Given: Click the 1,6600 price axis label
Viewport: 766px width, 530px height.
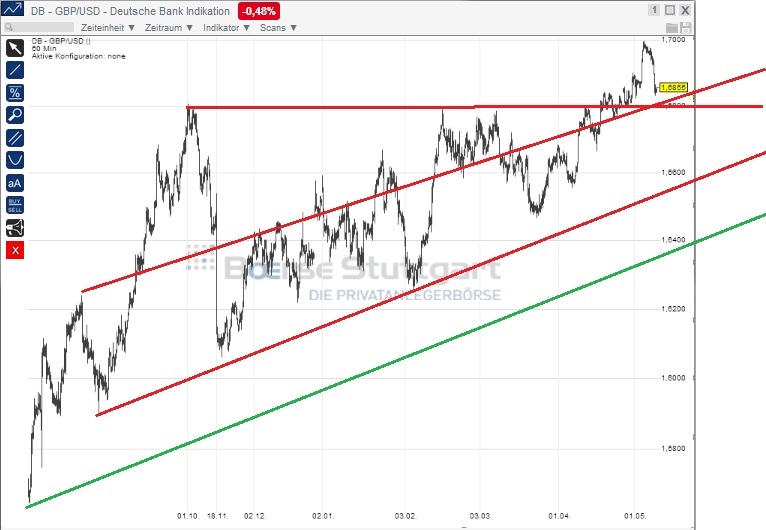Looking at the screenshot, I should (673, 172).
